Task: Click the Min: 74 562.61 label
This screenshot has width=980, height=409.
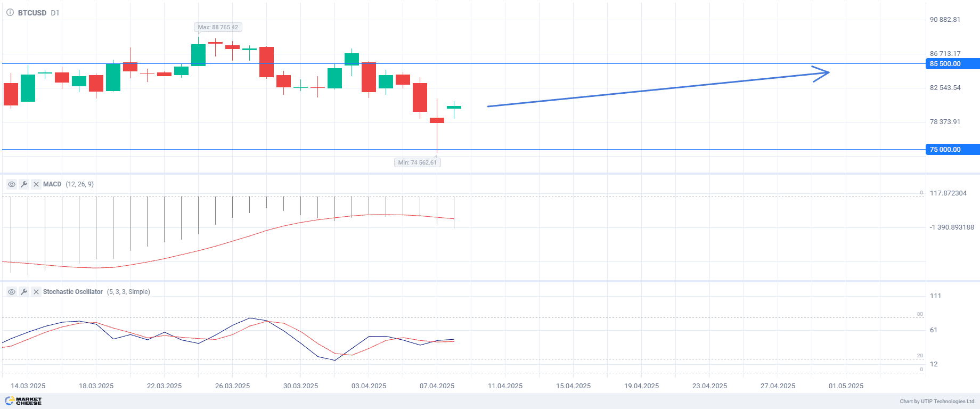Action: click(x=417, y=162)
